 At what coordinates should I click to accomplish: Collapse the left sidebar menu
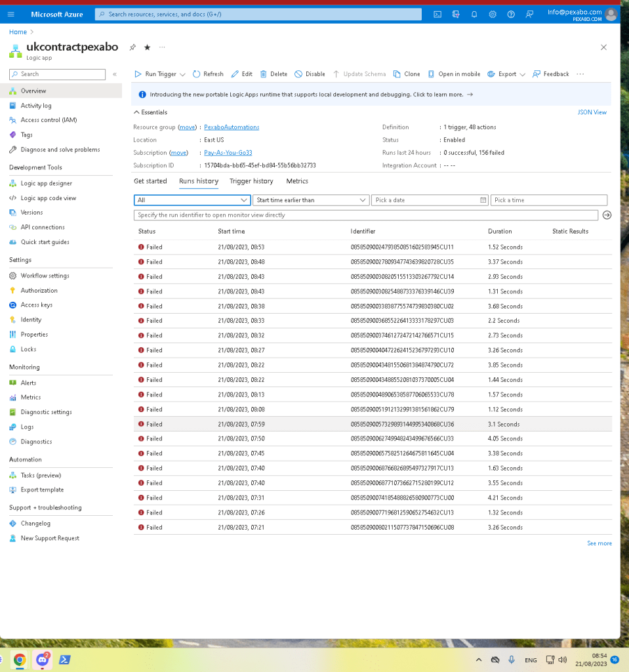(114, 74)
